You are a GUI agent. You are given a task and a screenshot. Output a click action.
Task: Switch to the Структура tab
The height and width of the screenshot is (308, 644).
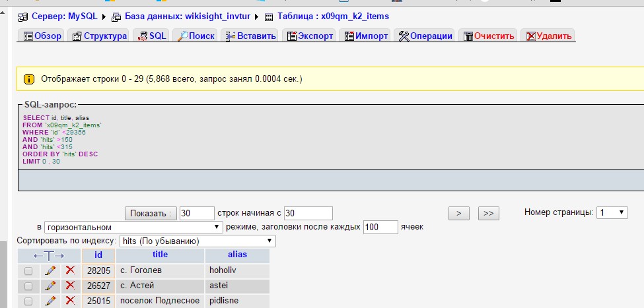(99, 36)
